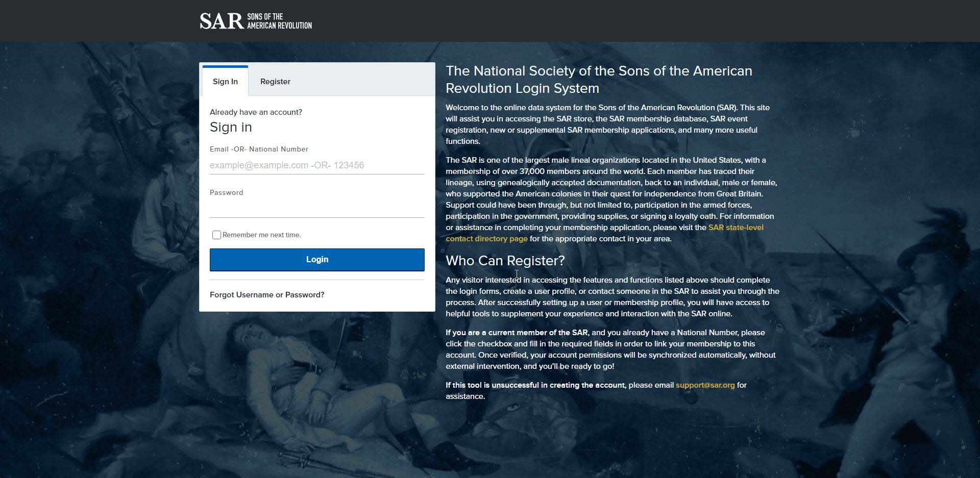
Task: Click the 'Remember me next time.' label text
Action: pos(261,235)
